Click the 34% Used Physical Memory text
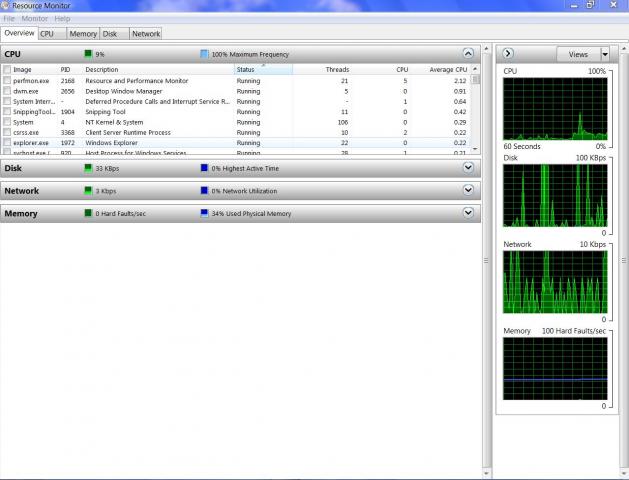Viewport: 629px width, 480px height. 251,213
